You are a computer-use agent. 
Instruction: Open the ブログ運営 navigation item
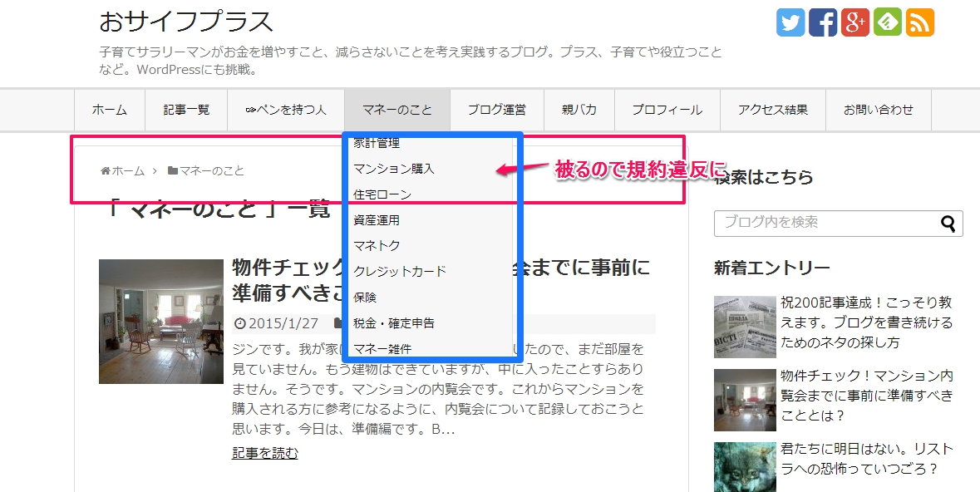496,110
